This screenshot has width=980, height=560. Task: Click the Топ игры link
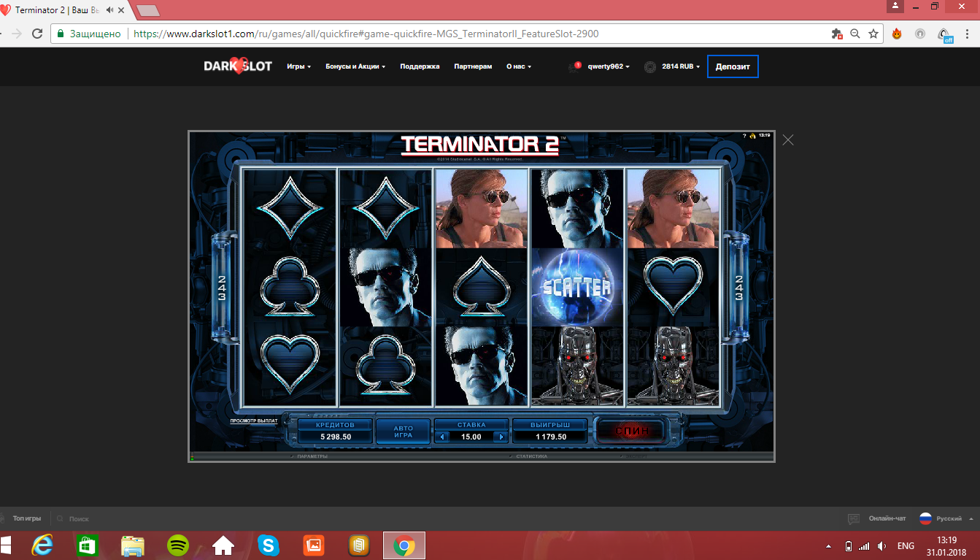[27, 518]
